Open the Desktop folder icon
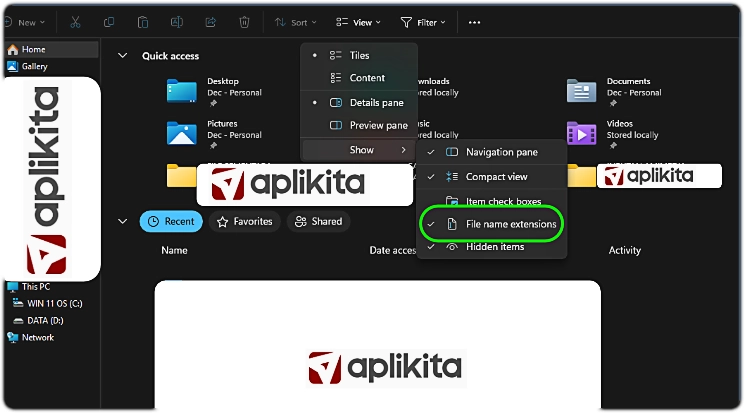 coord(181,90)
